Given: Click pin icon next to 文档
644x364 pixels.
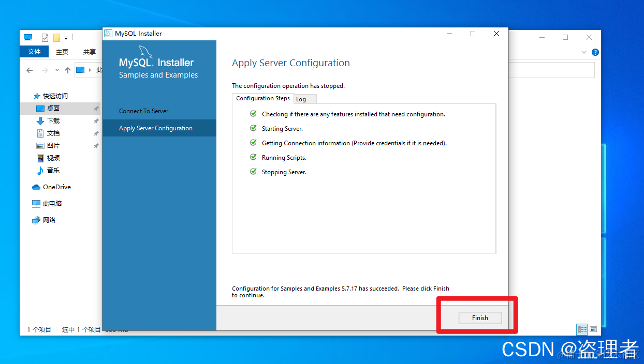Looking at the screenshot, I should click(96, 133).
